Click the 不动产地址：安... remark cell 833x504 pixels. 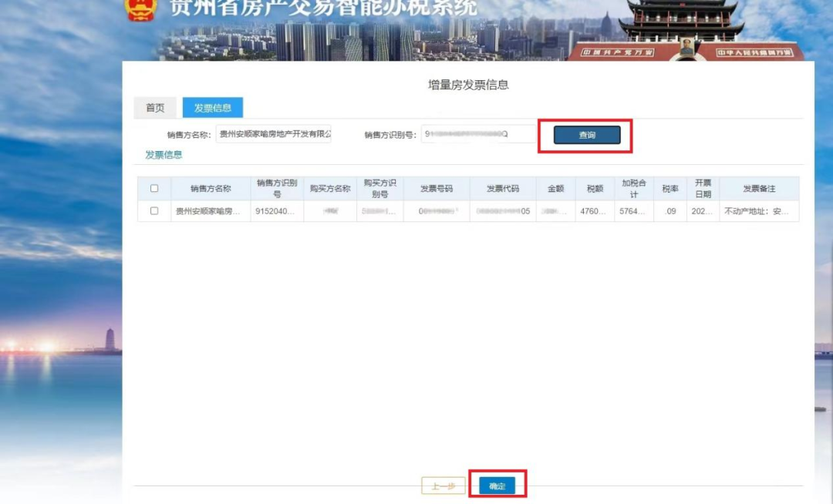[x=759, y=211]
